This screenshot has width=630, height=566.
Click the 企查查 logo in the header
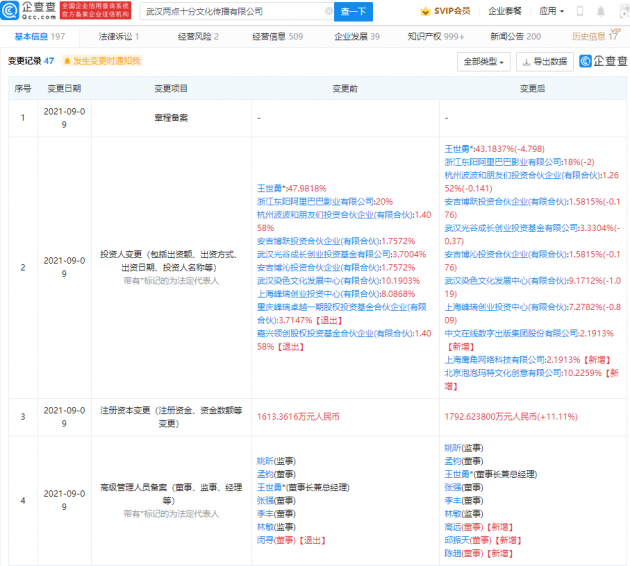click(x=29, y=11)
